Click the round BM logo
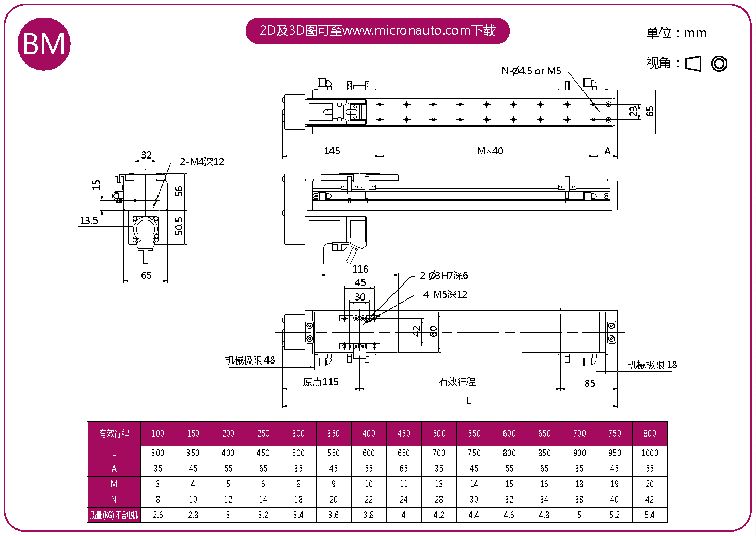756x536 pixels. pos(44,44)
